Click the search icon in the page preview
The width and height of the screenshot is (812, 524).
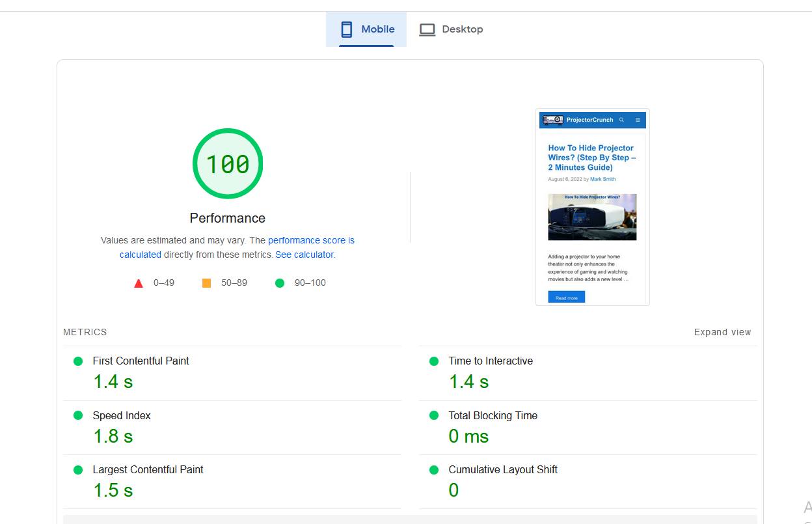621,120
